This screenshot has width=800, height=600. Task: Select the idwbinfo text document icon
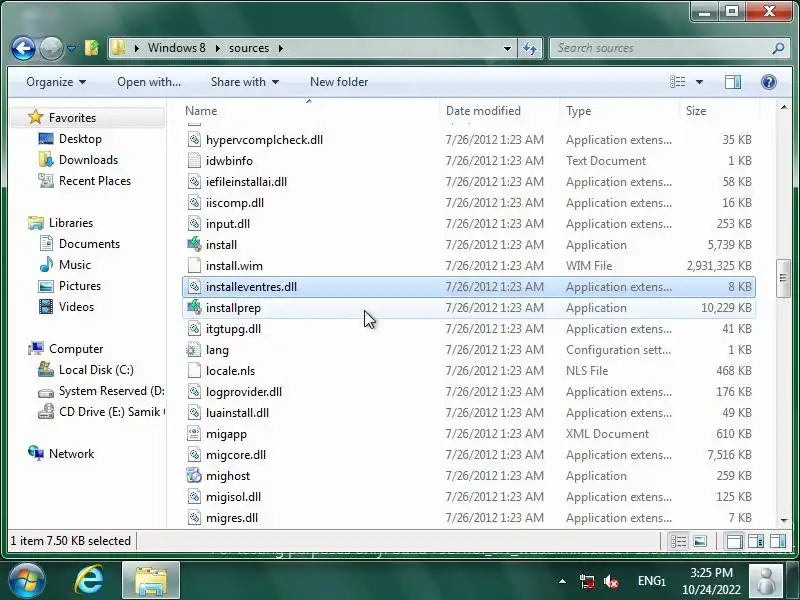pos(194,161)
